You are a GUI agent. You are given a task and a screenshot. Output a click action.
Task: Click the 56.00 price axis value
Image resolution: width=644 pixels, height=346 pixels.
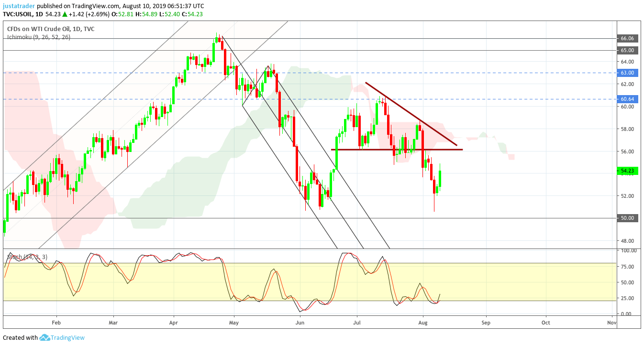(x=627, y=151)
